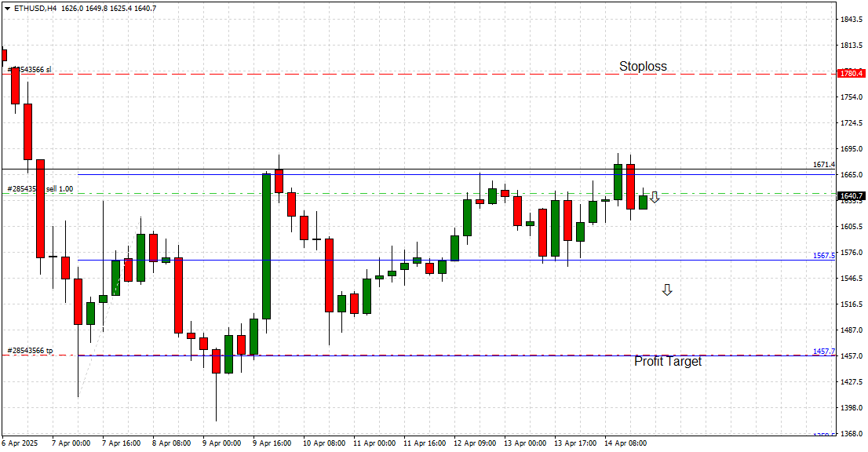Image resolution: width=868 pixels, height=452 pixels.
Task: Click the 12 Apr 09:00 time label
Action: pos(475,443)
